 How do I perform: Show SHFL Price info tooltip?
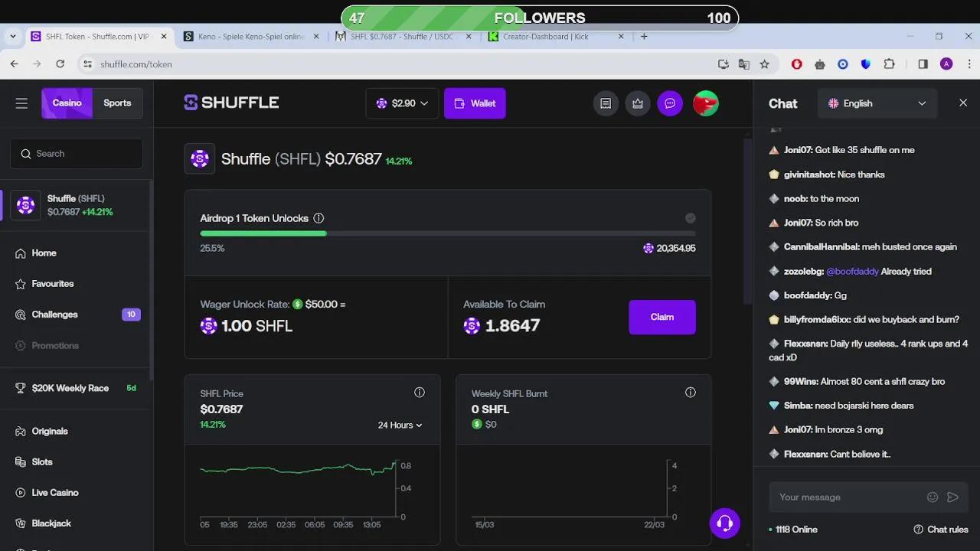pos(420,393)
